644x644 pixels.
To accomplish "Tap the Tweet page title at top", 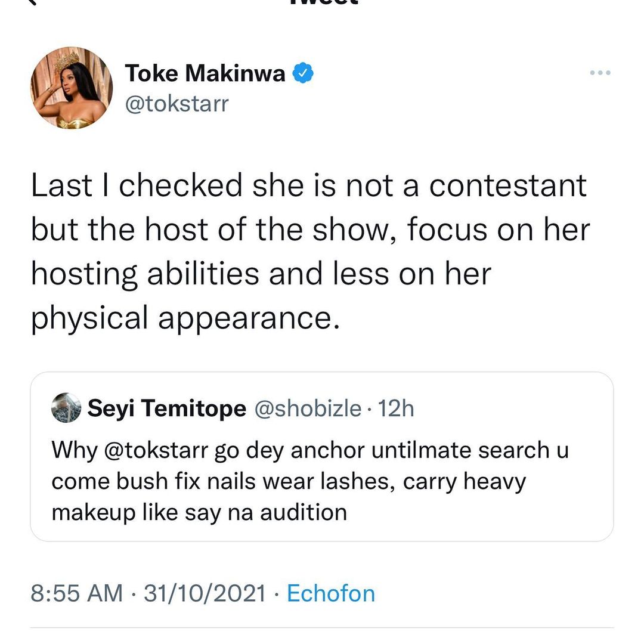I will [x=322, y=2].
